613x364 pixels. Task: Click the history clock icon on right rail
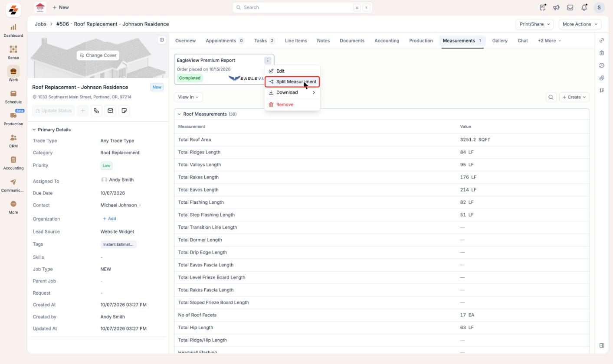[602, 65]
